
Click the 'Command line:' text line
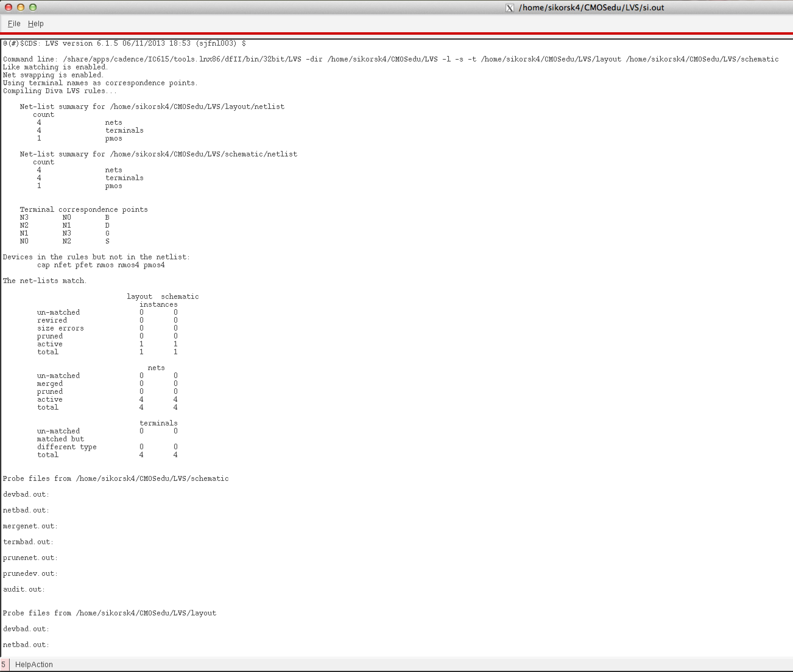click(x=391, y=59)
